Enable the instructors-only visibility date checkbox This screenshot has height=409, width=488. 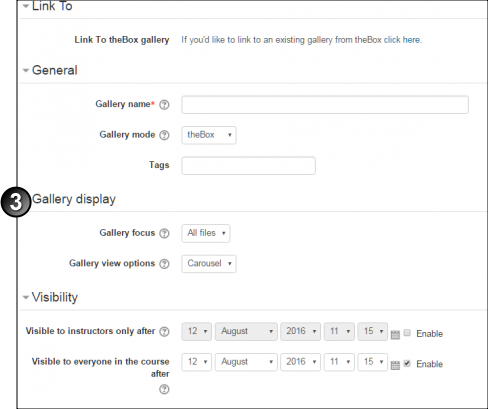coord(407,333)
